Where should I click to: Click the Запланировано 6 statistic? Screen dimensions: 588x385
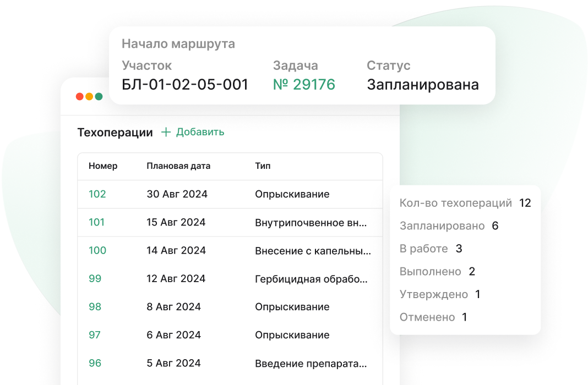pyautogui.click(x=449, y=226)
